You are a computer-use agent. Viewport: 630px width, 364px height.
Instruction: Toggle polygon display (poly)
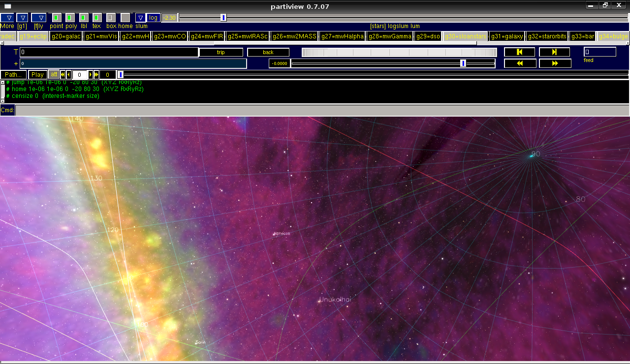[70, 18]
